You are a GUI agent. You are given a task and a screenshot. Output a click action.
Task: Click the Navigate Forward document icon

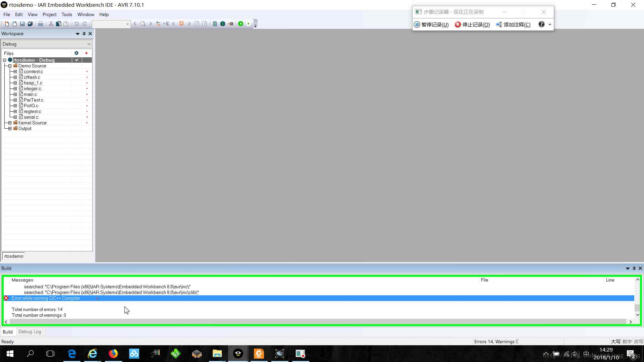(205, 24)
